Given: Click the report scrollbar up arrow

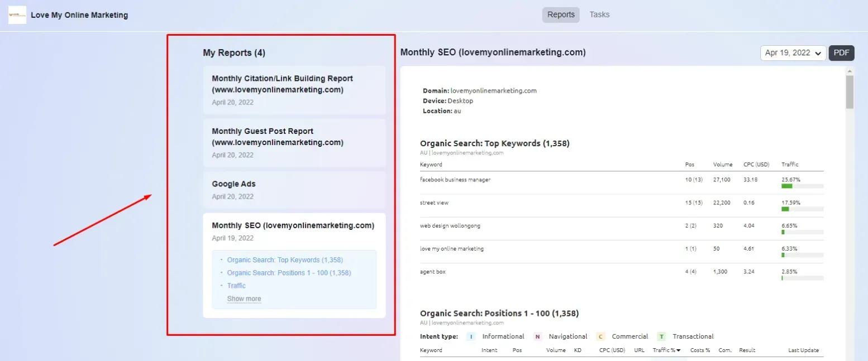Looking at the screenshot, I should pyautogui.click(x=850, y=71).
